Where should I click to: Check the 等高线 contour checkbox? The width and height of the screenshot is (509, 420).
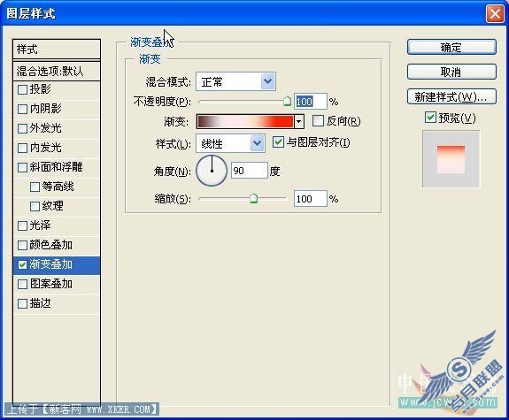(x=35, y=187)
